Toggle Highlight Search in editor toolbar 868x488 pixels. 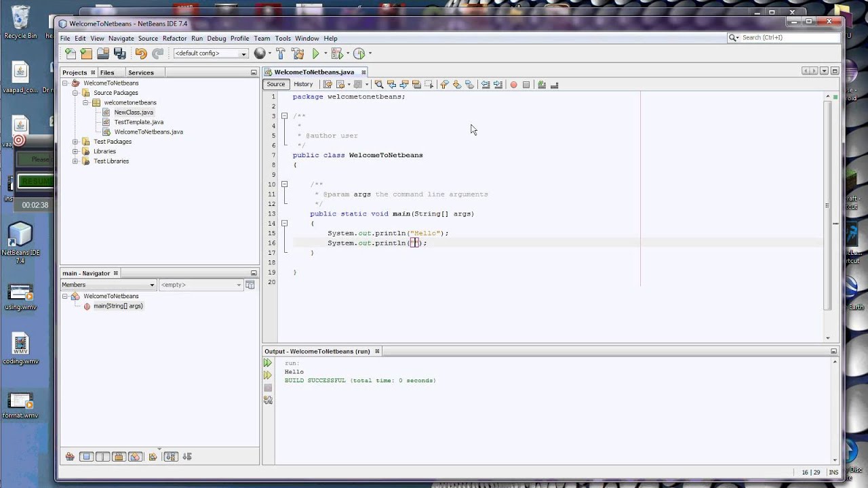click(x=416, y=85)
